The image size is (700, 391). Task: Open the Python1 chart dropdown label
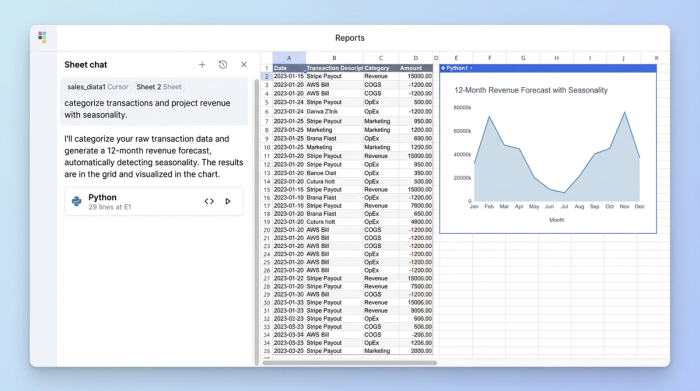pyautogui.click(x=457, y=68)
